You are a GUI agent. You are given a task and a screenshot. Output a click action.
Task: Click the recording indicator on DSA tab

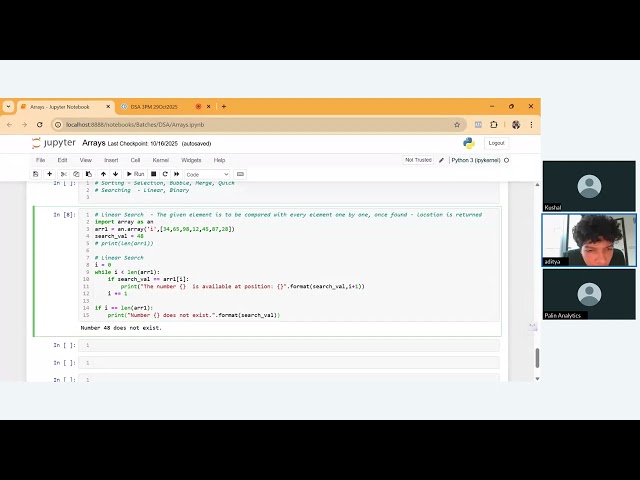[198, 107]
